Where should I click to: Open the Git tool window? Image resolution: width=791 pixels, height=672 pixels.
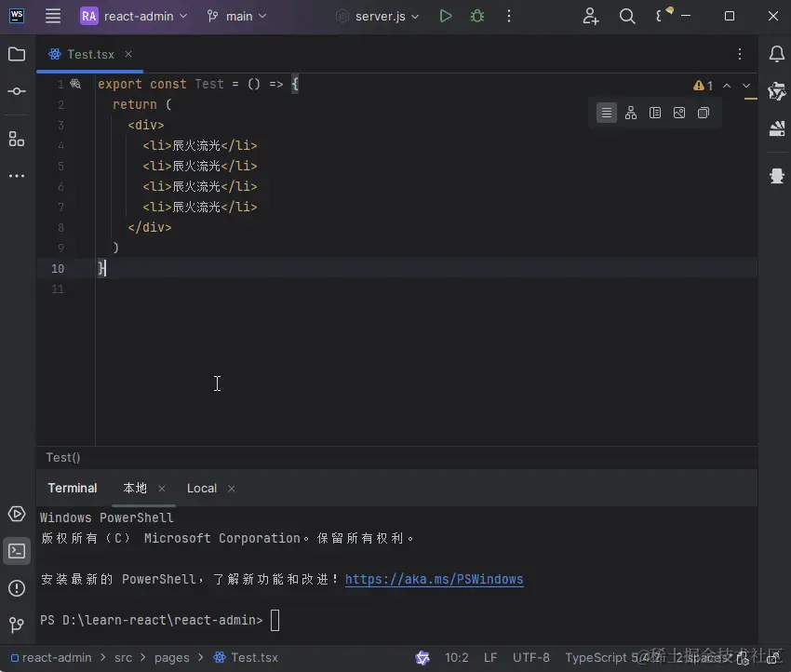click(17, 625)
